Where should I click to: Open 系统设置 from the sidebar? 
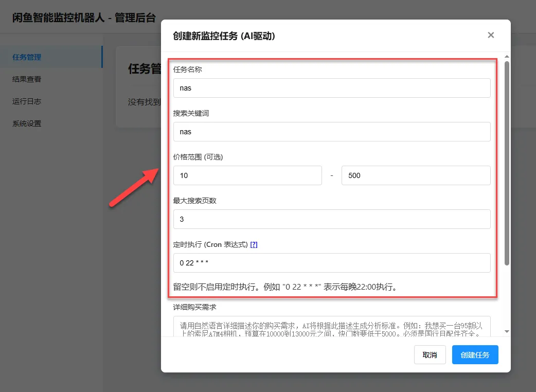(27, 123)
